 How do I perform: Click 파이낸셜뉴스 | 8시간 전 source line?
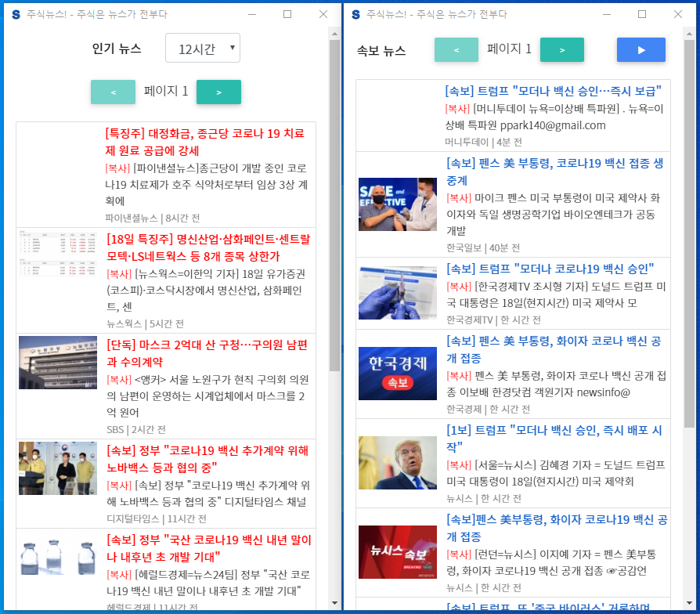pos(152,218)
